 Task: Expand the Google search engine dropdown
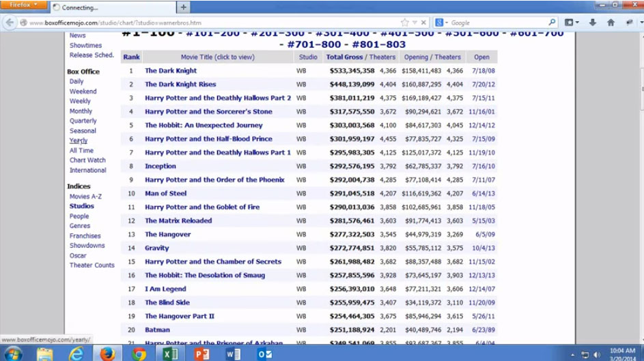click(442, 23)
